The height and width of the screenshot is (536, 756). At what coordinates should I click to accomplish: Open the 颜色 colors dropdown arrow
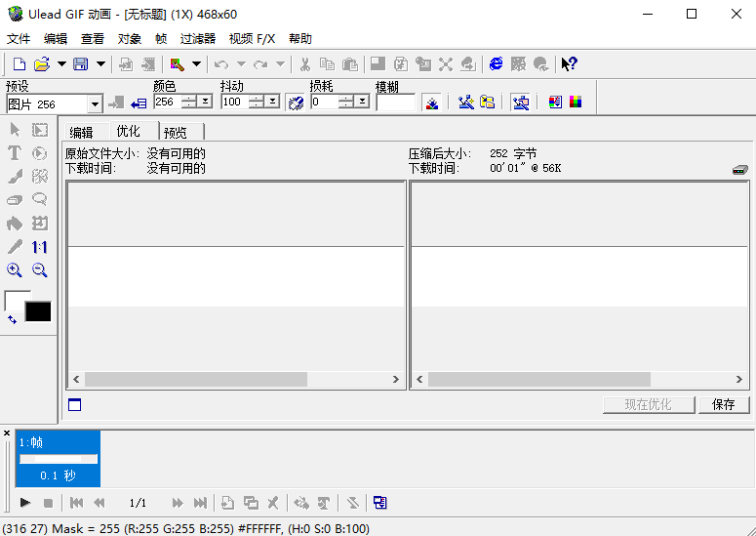click(206, 102)
